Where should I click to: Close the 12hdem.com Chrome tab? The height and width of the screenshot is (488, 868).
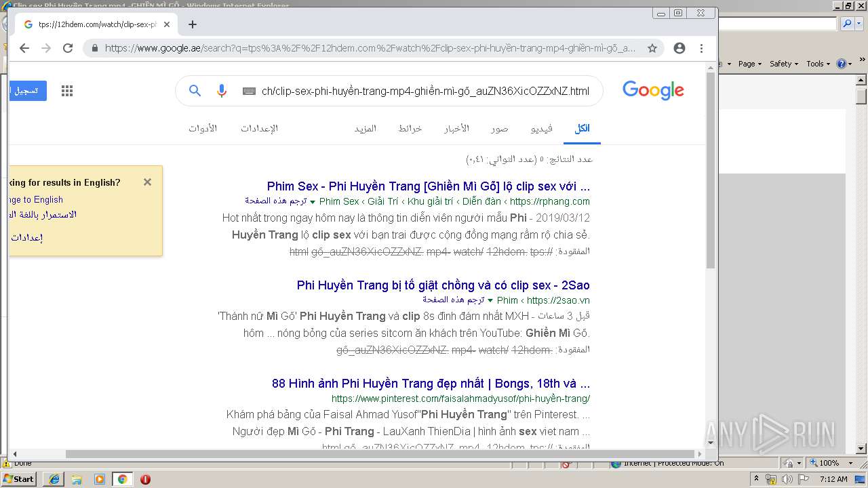tap(167, 24)
